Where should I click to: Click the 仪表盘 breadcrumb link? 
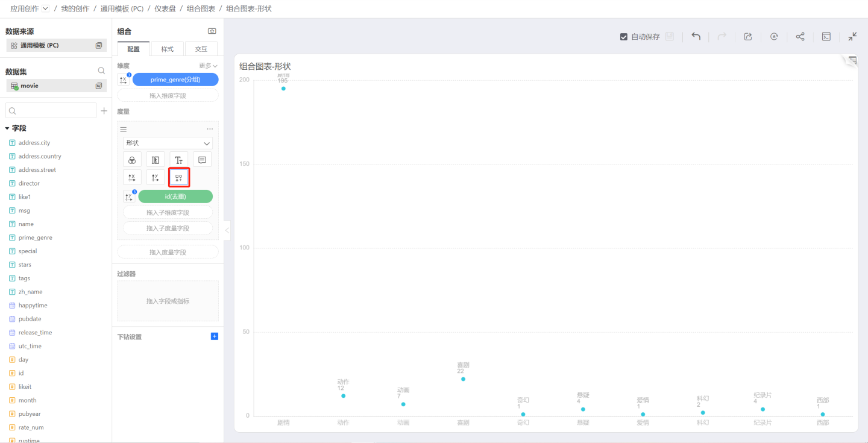(x=165, y=8)
